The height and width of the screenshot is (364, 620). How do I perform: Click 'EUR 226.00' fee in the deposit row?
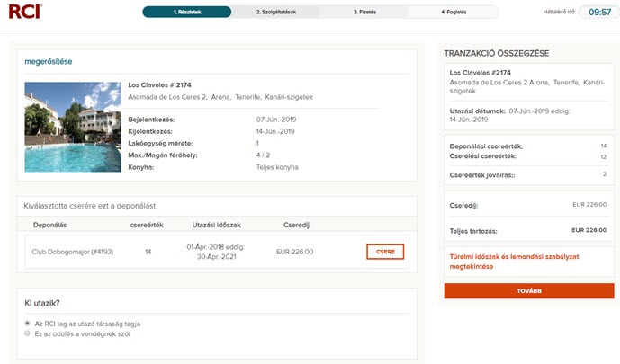click(294, 252)
